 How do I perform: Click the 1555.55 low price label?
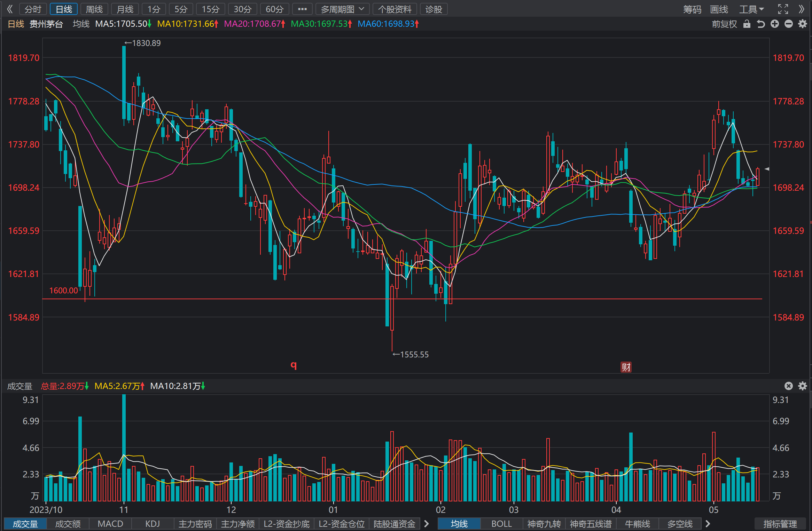coord(411,355)
